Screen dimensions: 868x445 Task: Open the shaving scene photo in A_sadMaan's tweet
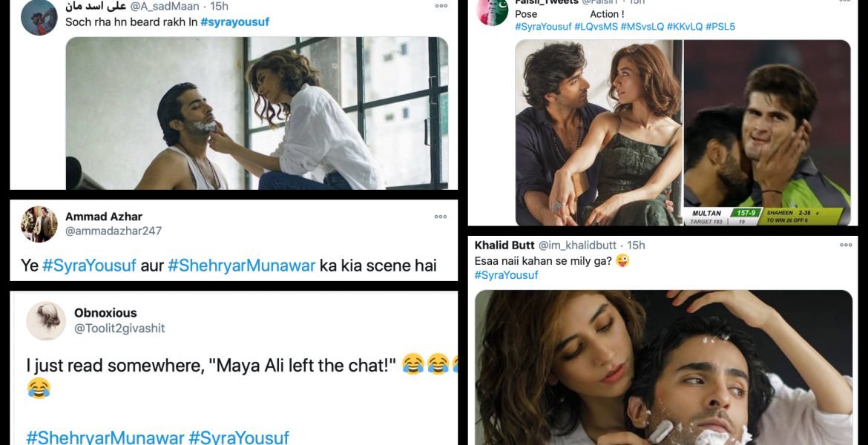pos(257,113)
